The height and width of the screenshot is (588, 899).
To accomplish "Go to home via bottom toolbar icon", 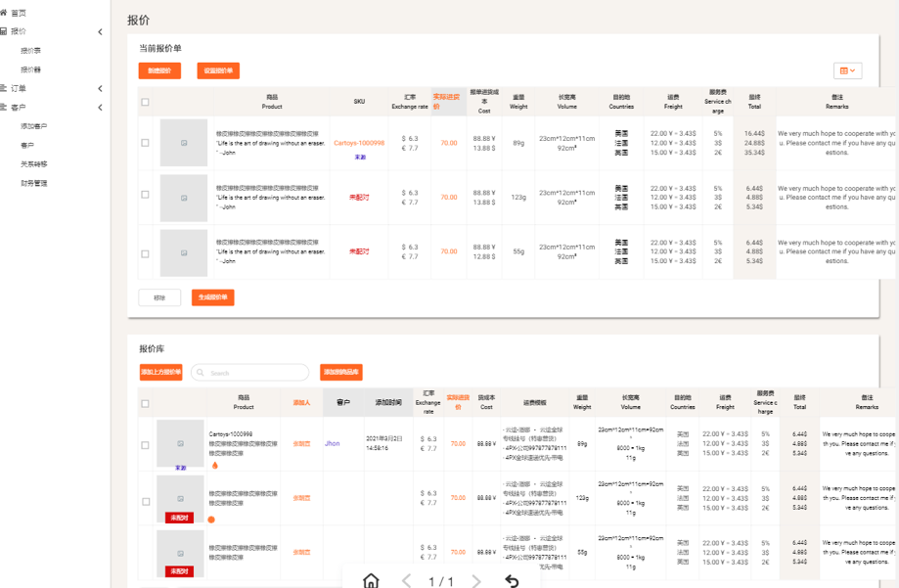I will click(371, 581).
